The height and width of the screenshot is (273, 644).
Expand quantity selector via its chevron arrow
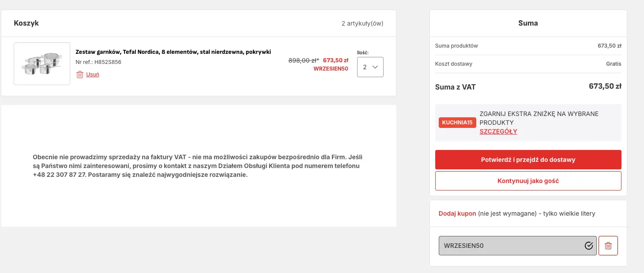click(x=375, y=67)
